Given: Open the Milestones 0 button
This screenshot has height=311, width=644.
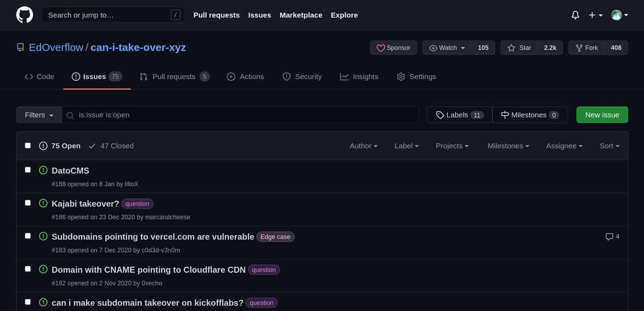Looking at the screenshot, I should pyautogui.click(x=530, y=115).
